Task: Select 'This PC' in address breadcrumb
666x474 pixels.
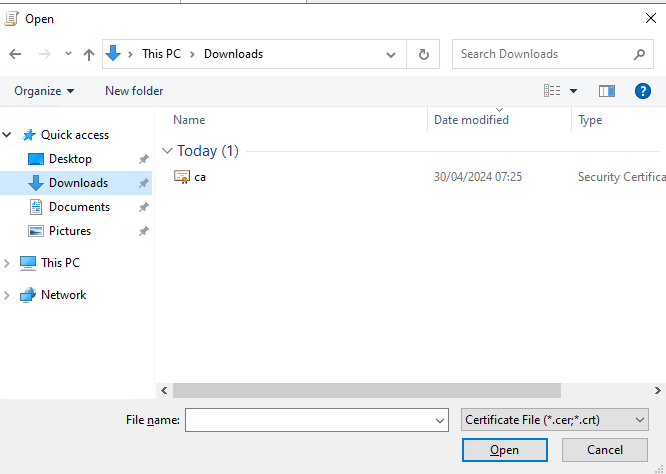Action: tap(161, 54)
